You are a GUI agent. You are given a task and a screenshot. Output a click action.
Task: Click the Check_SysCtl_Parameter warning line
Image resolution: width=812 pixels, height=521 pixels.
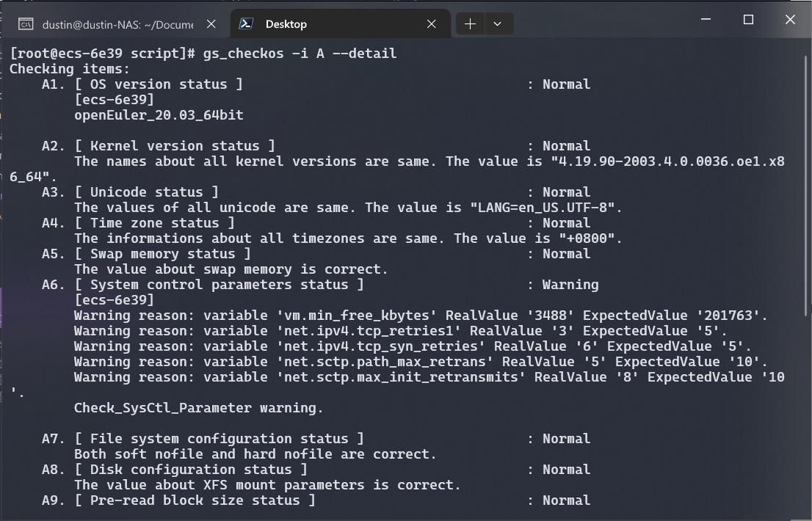(198, 408)
